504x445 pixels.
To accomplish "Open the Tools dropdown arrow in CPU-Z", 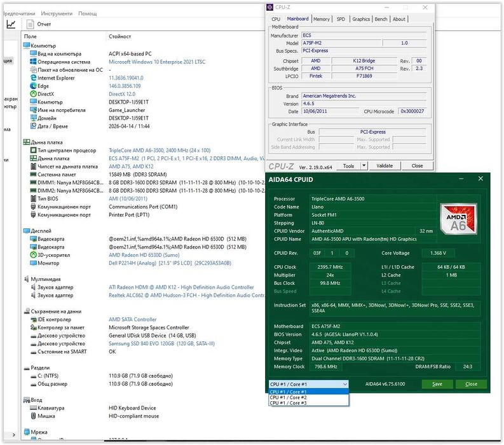I will point(364,166).
